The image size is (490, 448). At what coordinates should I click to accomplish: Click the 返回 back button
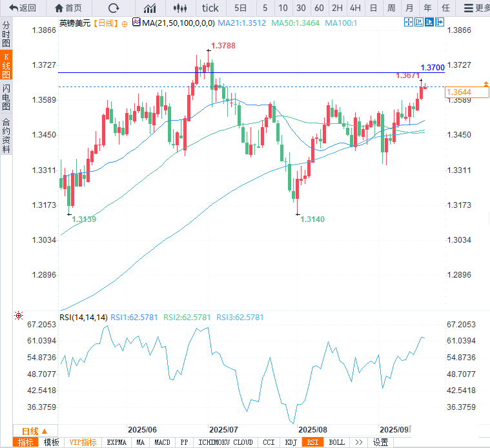click(x=23, y=8)
